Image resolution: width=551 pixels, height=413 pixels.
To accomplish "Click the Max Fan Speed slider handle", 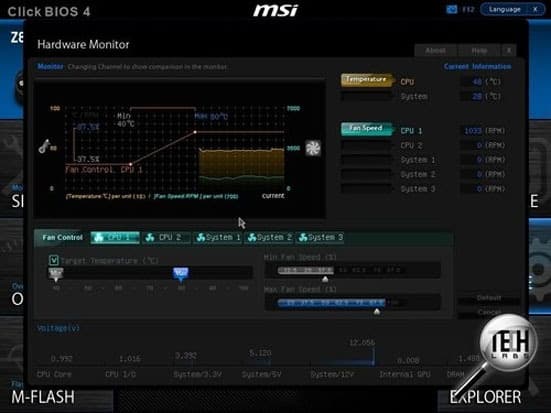I will 377,311.
